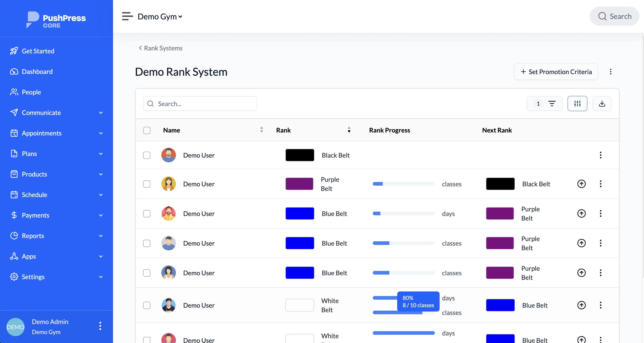Click the download/export table icon
644x343 pixels.
(x=602, y=103)
